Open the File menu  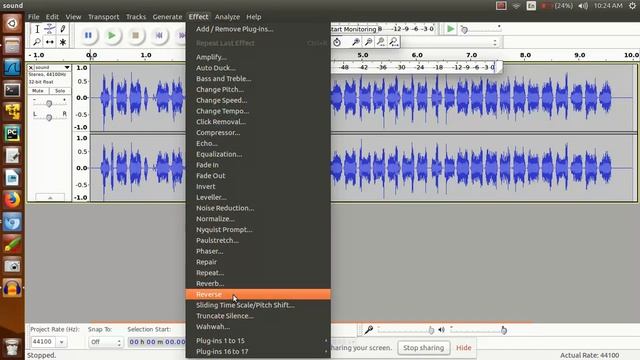pyautogui.click(x=33, y=17)
